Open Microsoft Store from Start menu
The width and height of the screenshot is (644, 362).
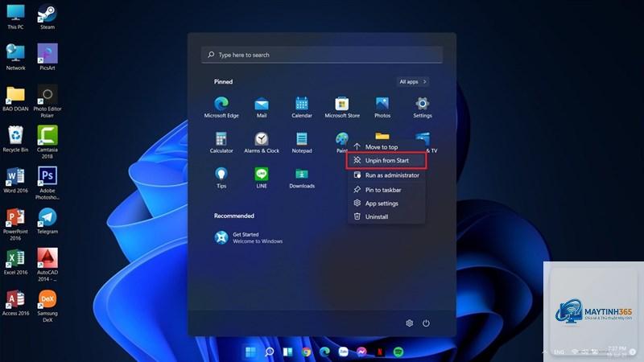(341, 107)
